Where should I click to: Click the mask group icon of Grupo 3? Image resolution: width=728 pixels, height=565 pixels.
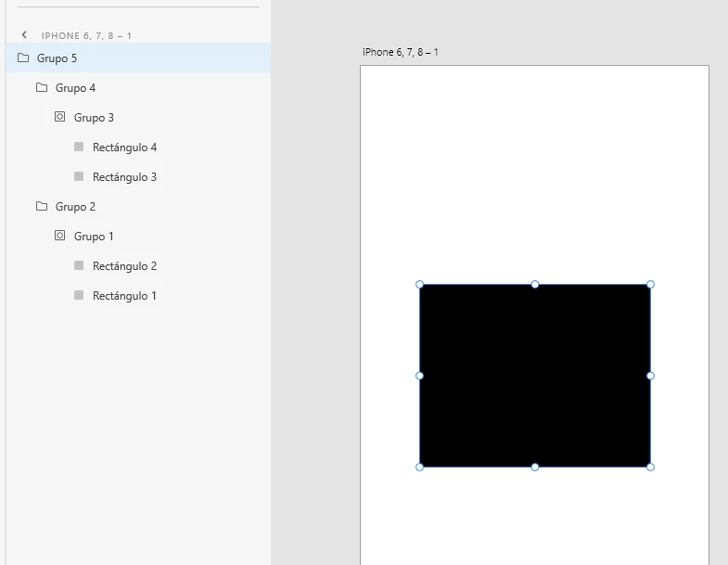60,117
